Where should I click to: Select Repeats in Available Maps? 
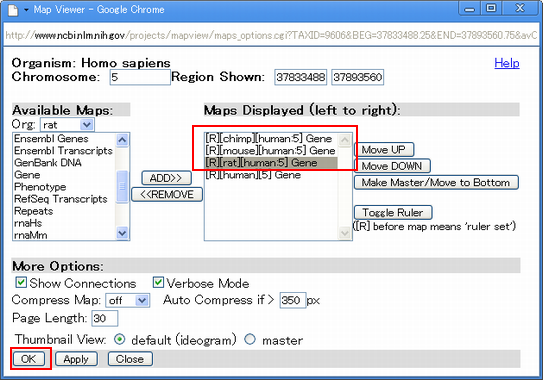[34, 211]
